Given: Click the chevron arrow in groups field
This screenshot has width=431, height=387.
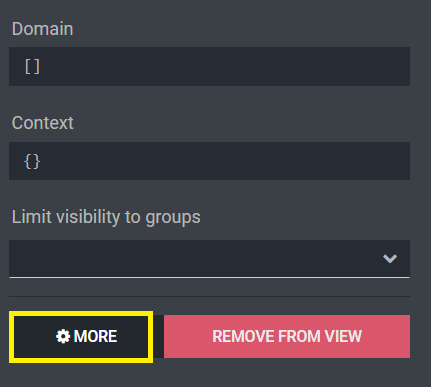Looking at the screenshot, I should [390, 259].
